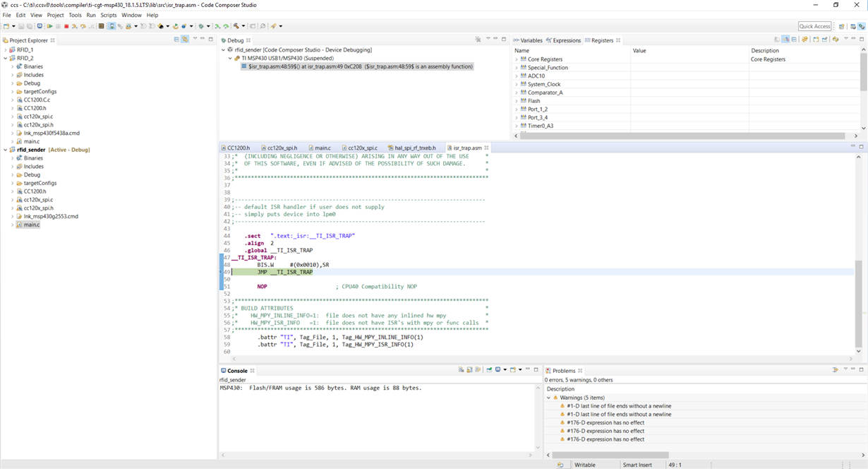Expand the RFID_1 project node

[x=6, y=50]
